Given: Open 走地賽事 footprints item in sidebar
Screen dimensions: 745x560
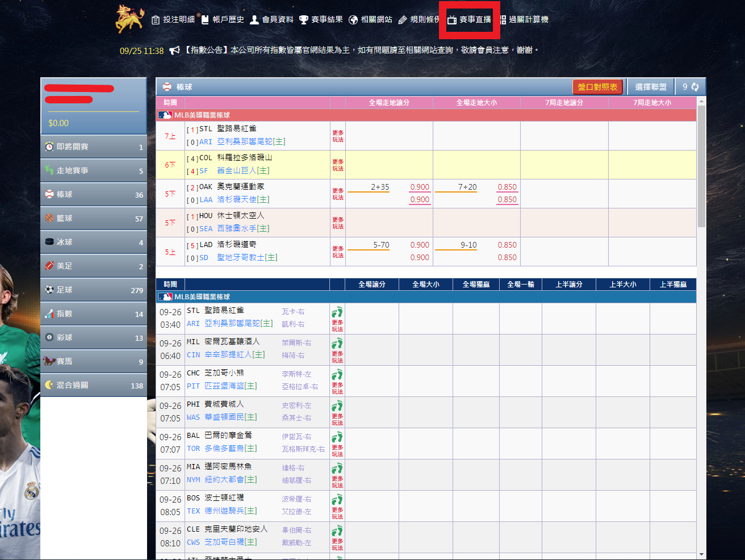Looking at the screenshot, I should point(94,170).
